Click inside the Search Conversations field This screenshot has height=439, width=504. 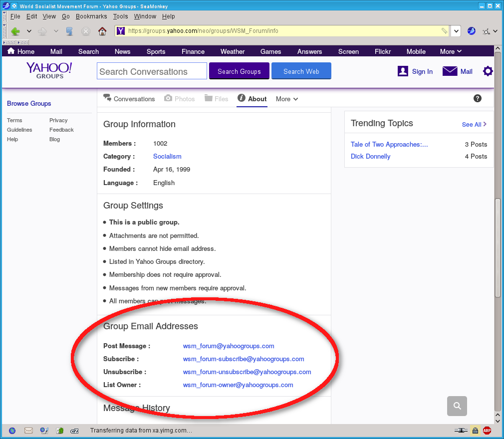151,71
